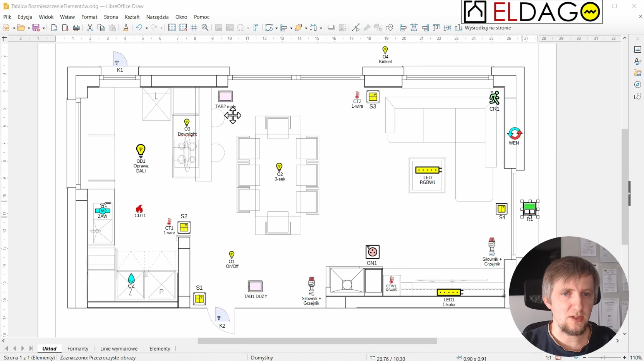
Task: Click the 1:1 fit page button
Action: point(548,358)
